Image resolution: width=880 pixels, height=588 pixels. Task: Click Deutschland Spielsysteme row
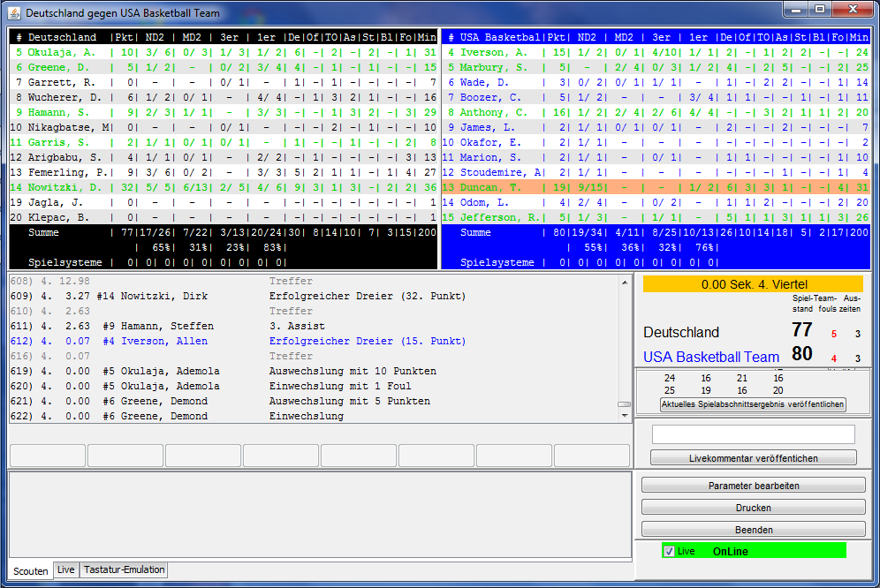[224, 262]
